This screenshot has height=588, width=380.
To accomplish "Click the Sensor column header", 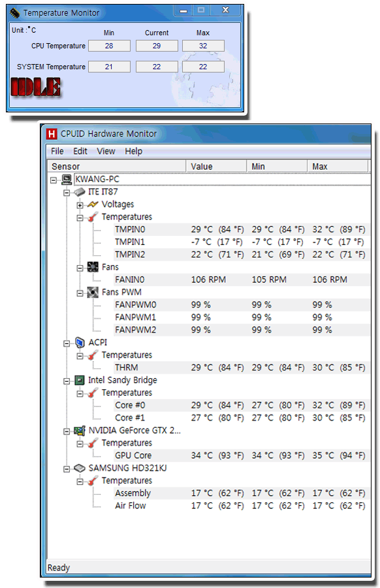I will pos(117,166).
